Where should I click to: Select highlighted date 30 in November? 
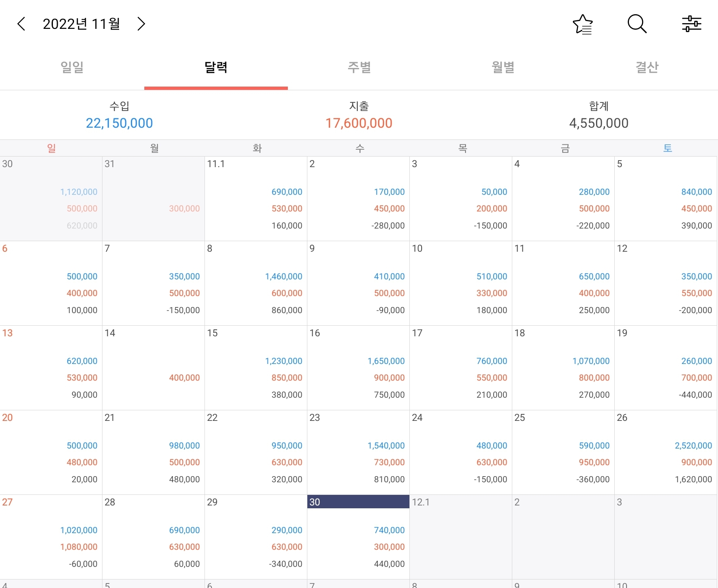point(358,537)
